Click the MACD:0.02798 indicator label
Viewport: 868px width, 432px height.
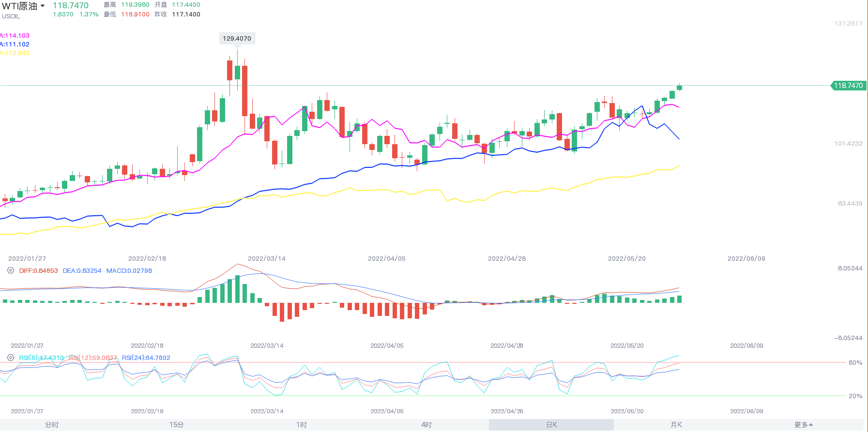tap(129, 270)
